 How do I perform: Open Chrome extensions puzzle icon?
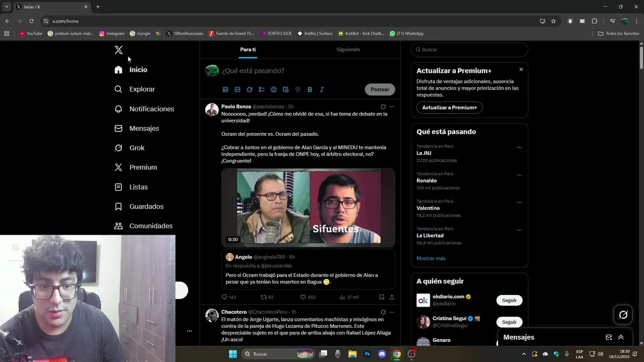(595, 21)
